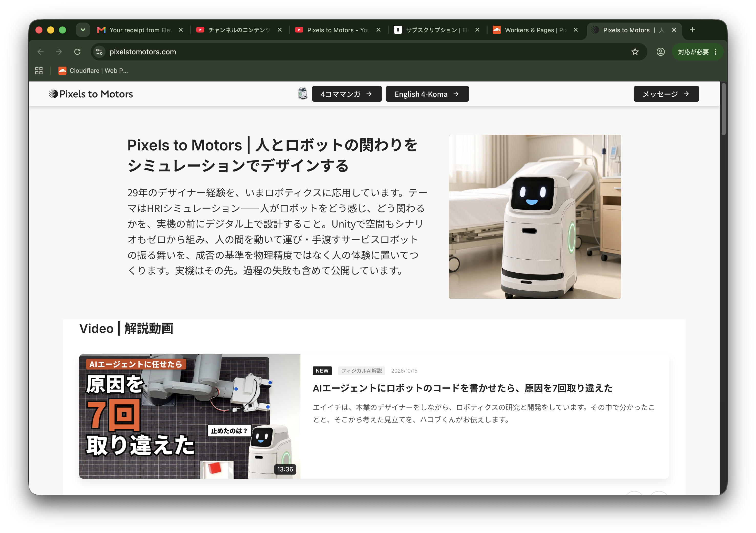Click the 2026/10/15 date text
The height and width of the screenshot is (533, 756).
tap(404, 371)
